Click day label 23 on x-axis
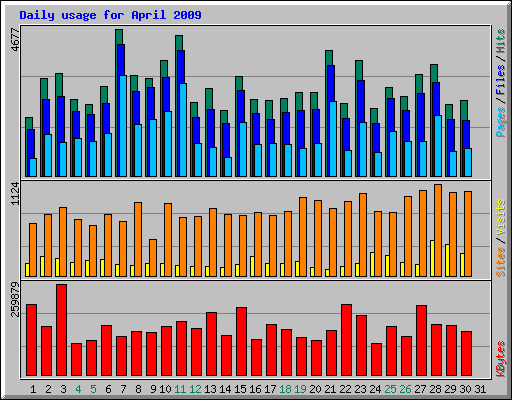512x400 pixels. tap(360, 389)
